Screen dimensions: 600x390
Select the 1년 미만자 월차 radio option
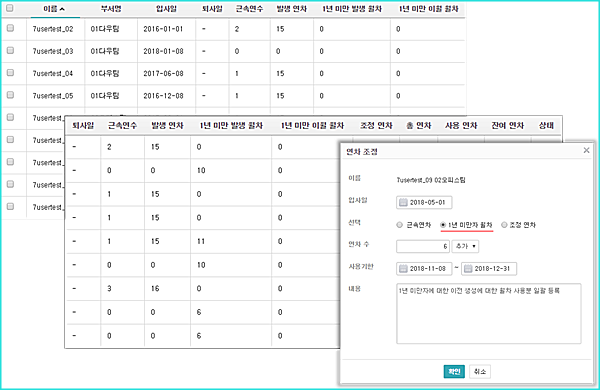point(443,225)
